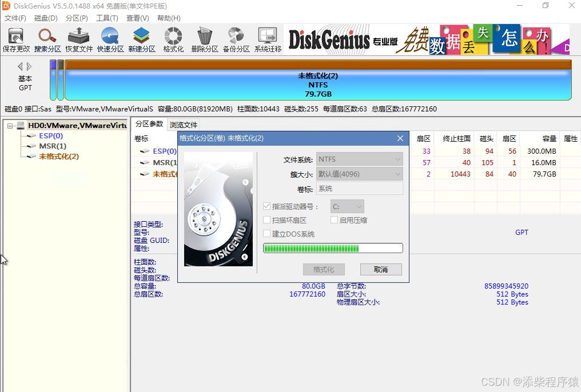Click the 属性 column header
The width and height of the screenshot is (581, 392).
[x=571, y=139]
